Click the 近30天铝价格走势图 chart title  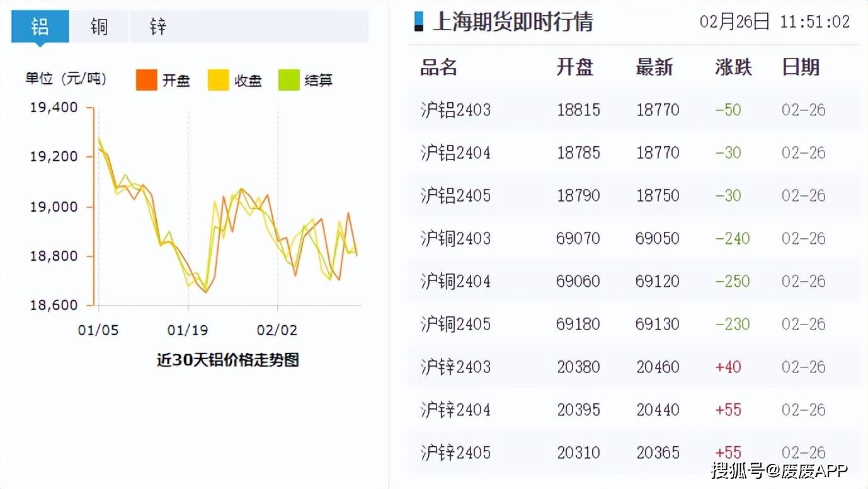click(227, 360)
